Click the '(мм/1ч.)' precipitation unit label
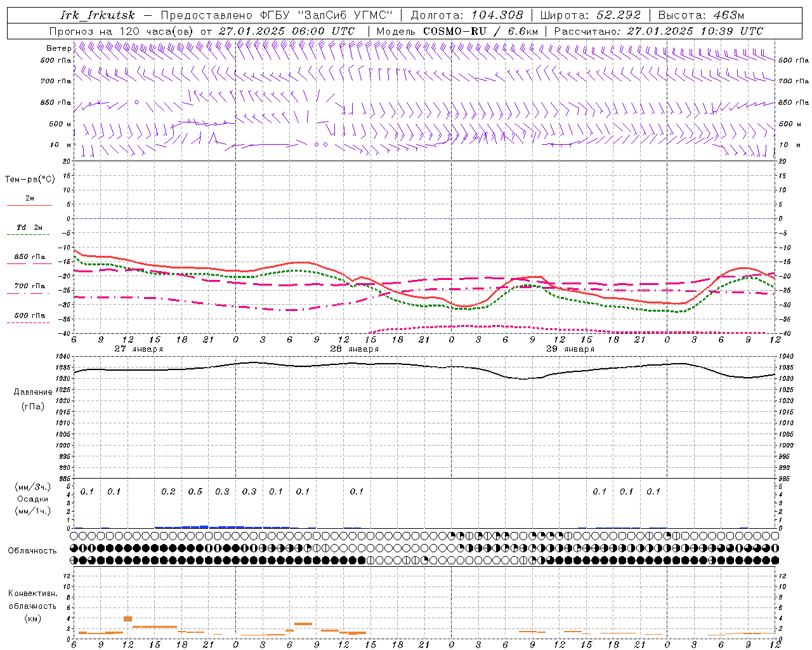Screen dimensions: 812x650 tap(33, 511)
